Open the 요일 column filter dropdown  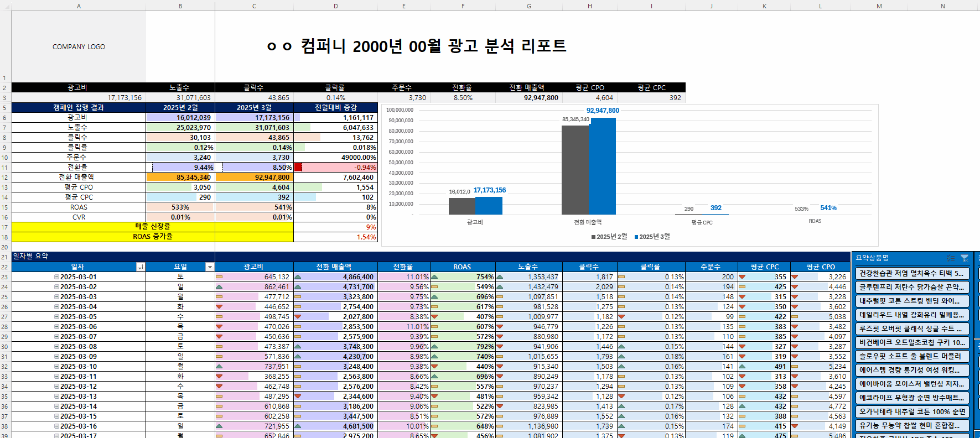click(x=210, y=267)
